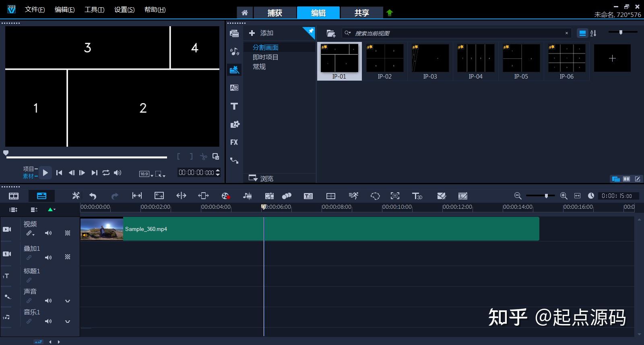Open the FX filter library
This screenshot has width=644, height=345.
point(234,142)
